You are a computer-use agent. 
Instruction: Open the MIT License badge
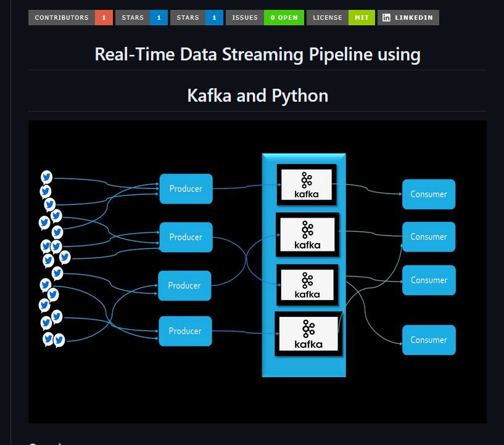coord(341,18)
